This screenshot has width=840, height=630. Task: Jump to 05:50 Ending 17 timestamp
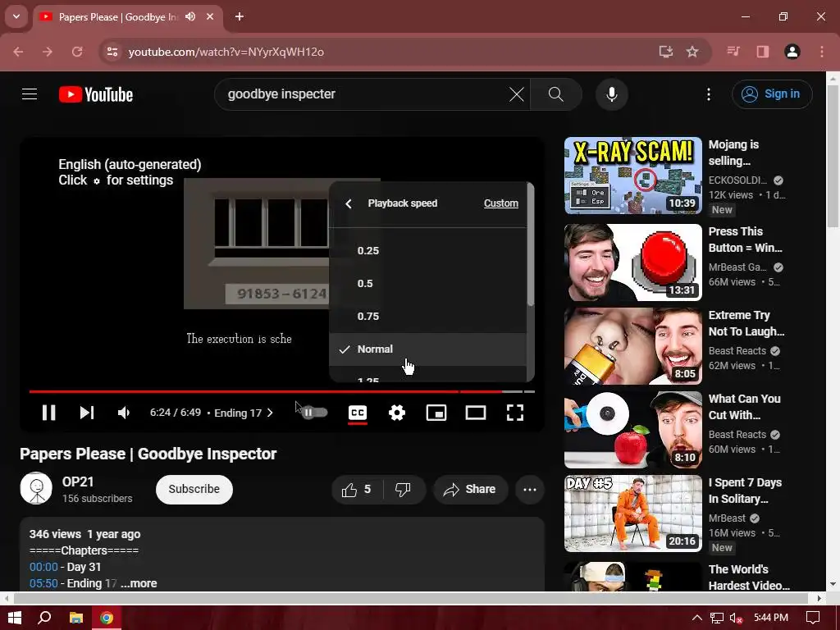pyautogui.click(x=43, y=583)
